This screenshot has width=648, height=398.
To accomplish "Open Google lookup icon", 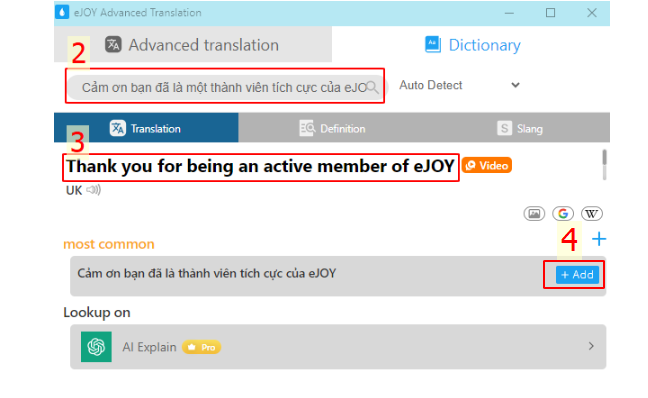I will tap(563, 214).
